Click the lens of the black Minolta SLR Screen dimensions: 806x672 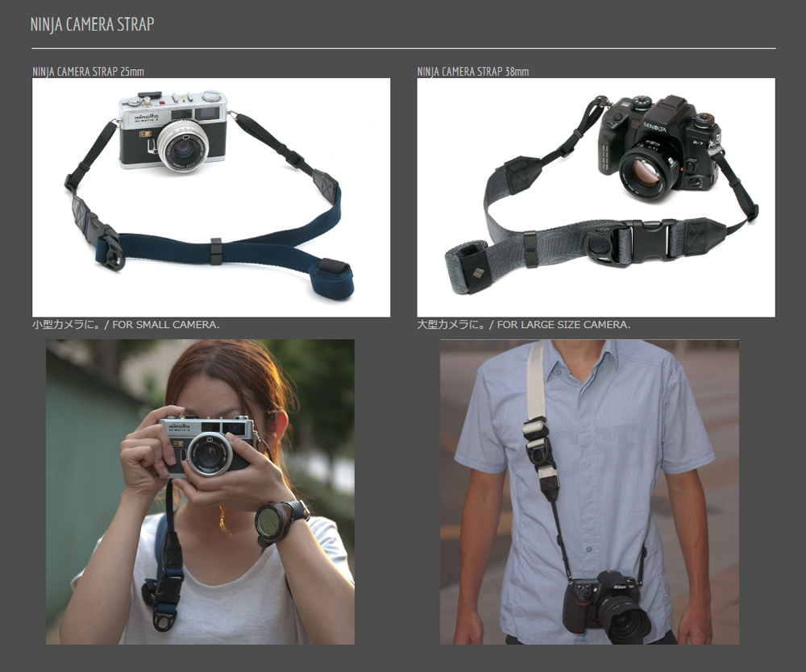pyautogui.click(x=646, y=172)
